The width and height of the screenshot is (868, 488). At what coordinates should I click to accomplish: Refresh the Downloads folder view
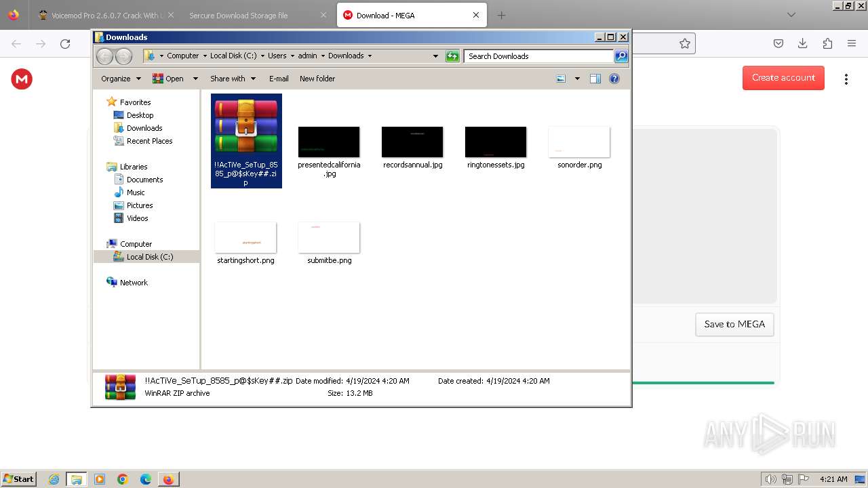pos(452,56)
